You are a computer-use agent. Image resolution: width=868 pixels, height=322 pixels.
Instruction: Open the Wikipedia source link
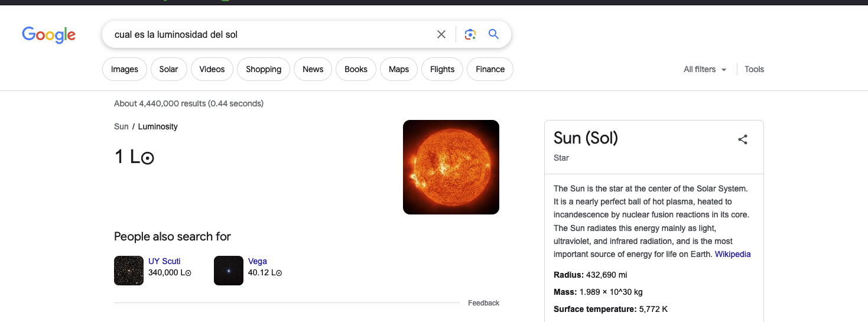733,254
